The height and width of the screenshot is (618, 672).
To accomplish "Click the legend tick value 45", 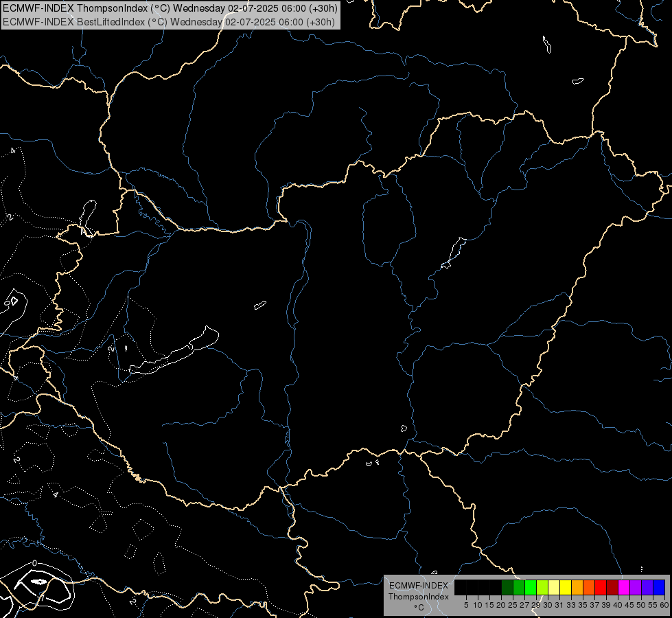I will point(629,605).
